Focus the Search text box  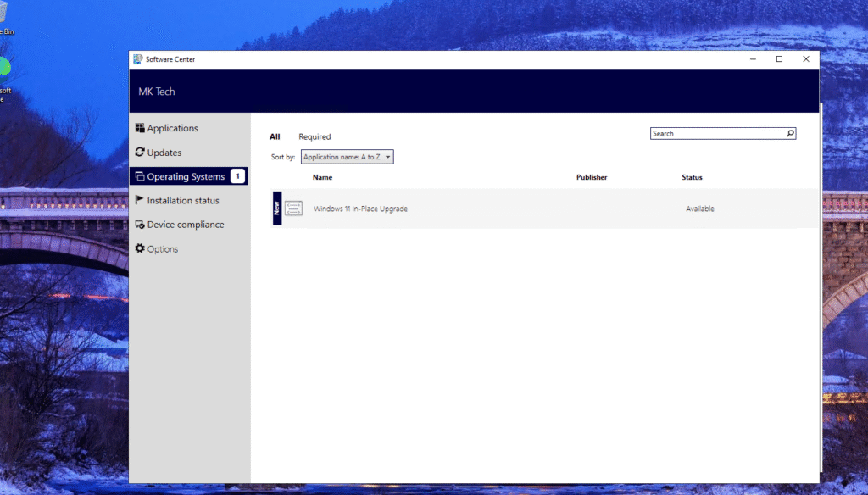click(x=716, y=134)
